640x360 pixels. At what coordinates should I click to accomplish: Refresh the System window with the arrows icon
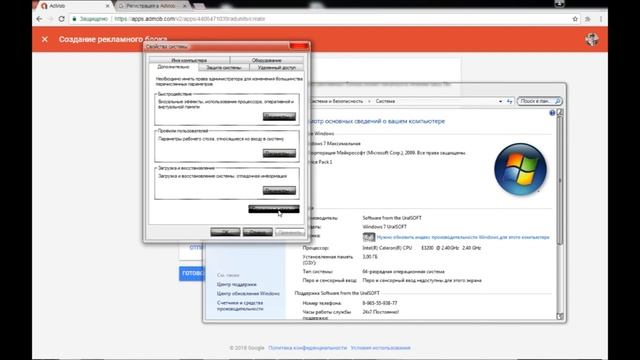(509, 101)
